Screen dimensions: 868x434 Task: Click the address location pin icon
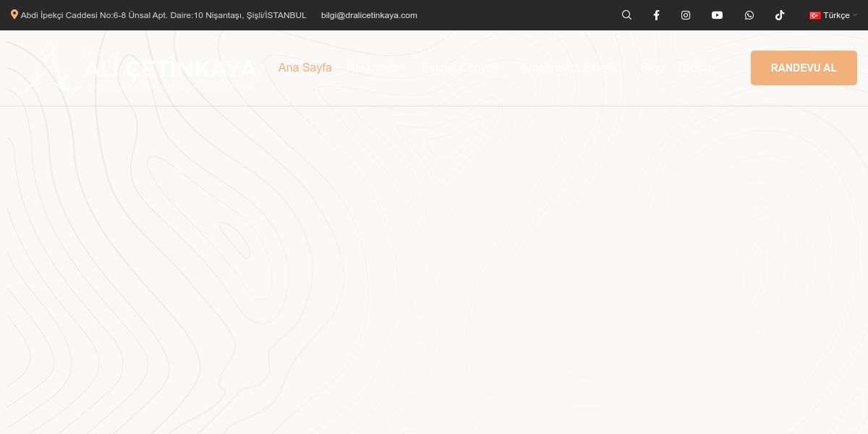coord(14,14)
